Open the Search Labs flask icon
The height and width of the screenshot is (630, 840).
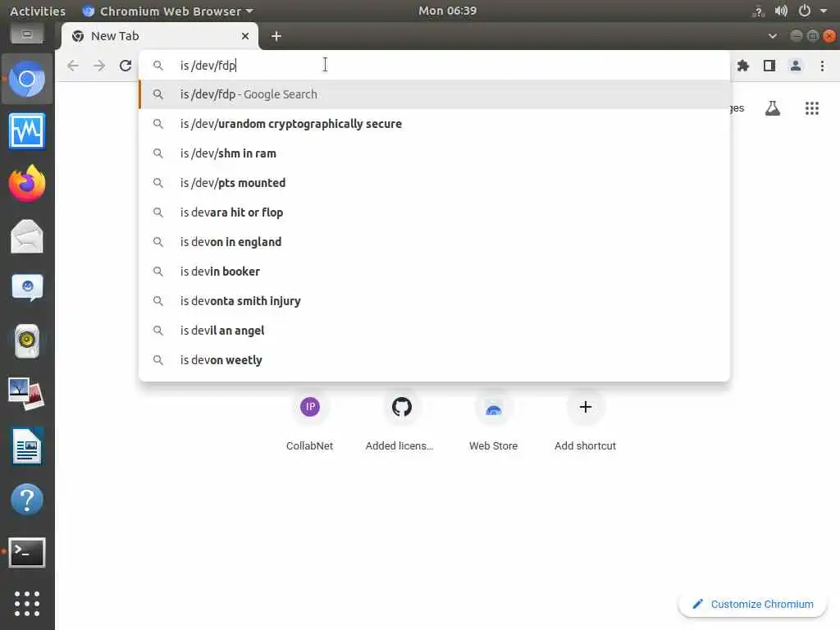pyautogui.click(x=773, y=108)
